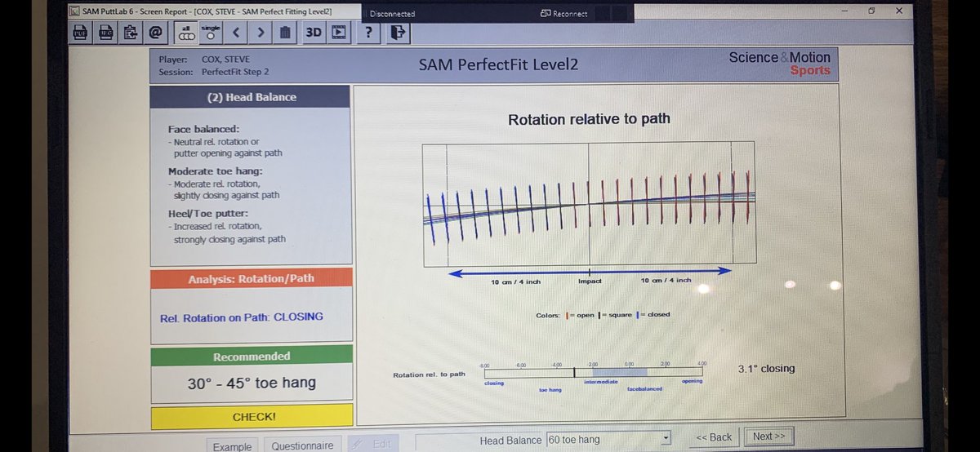980x452 pixels.
Task: Click the green Recommended header
Action: [252, 357]
